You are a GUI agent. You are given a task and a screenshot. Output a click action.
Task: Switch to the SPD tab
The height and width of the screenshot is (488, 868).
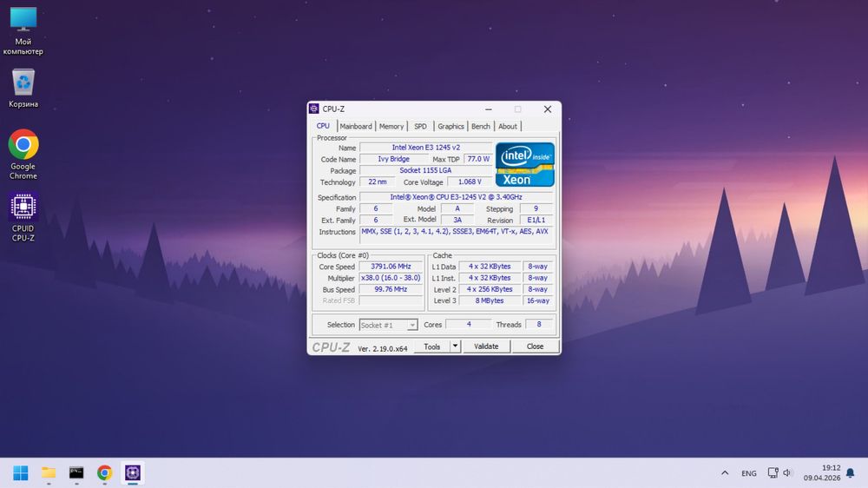(421, 126)
